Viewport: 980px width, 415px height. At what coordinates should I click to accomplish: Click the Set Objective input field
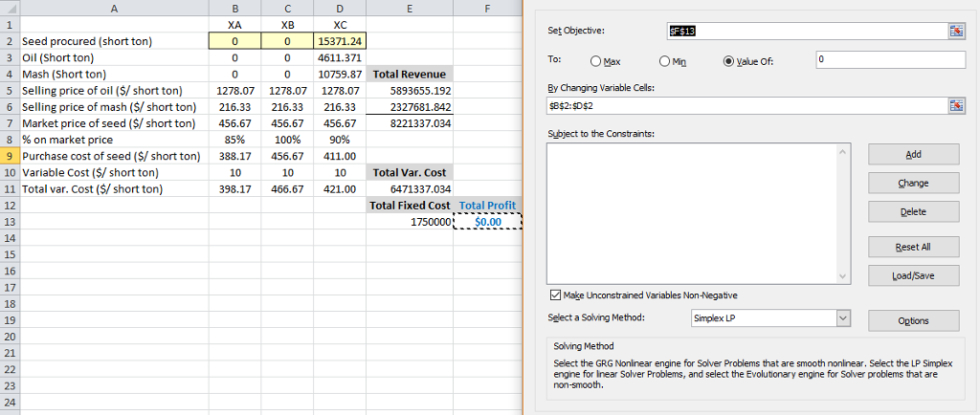click(x=804, y=31)
